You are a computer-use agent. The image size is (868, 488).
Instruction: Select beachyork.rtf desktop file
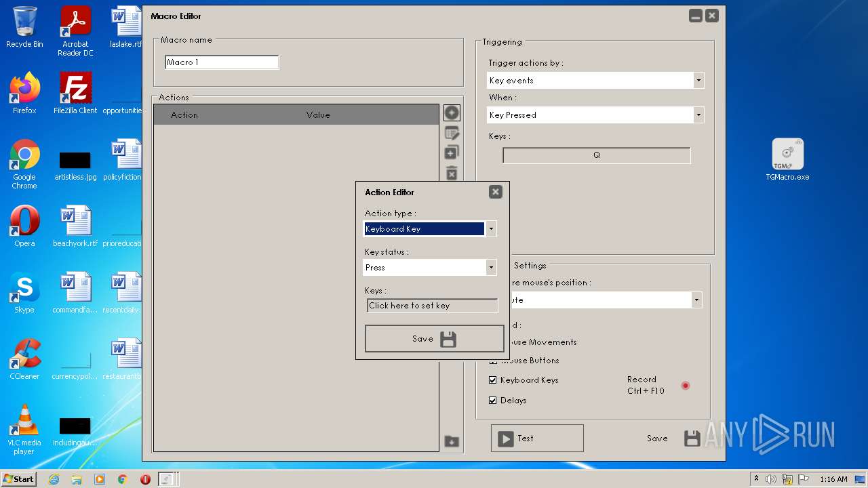coord(75,226)
